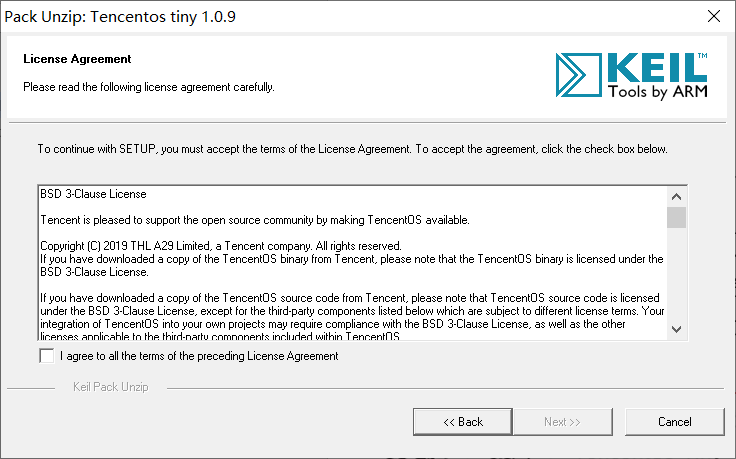Click the license text up arrow
Image resolution: width=736 pixels, height=459 pixels.
pyautogui.click(x=676, y=197)
